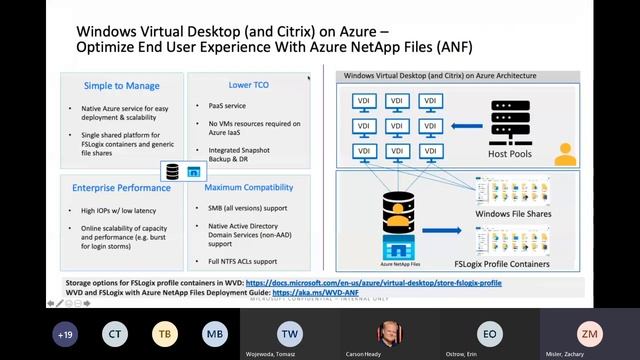Open the docs.microsoft.com store-fslogix-profile link
The width and height of the screenshot is (640, 360).
[373, 283]
